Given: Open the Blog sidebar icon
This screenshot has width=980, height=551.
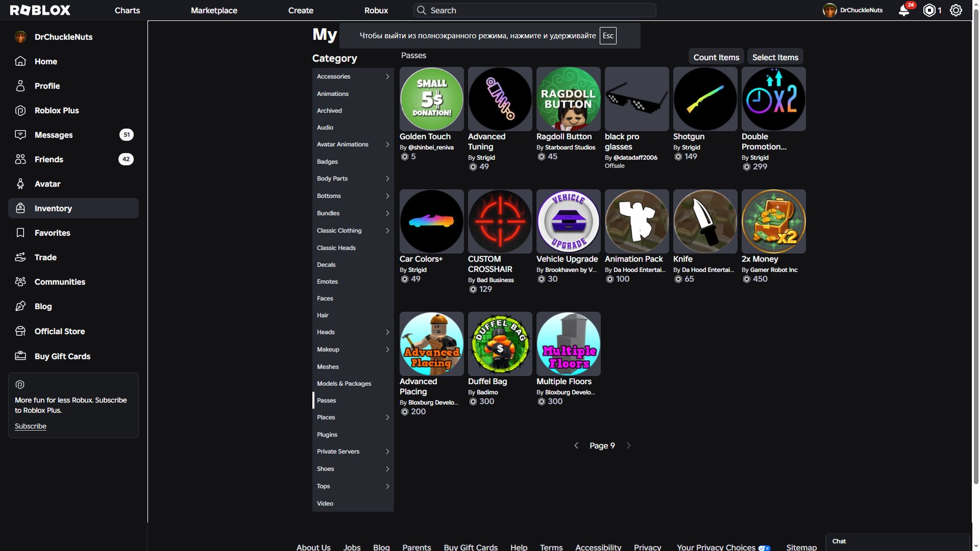Looking at the screenshot, I should (20, 306).
